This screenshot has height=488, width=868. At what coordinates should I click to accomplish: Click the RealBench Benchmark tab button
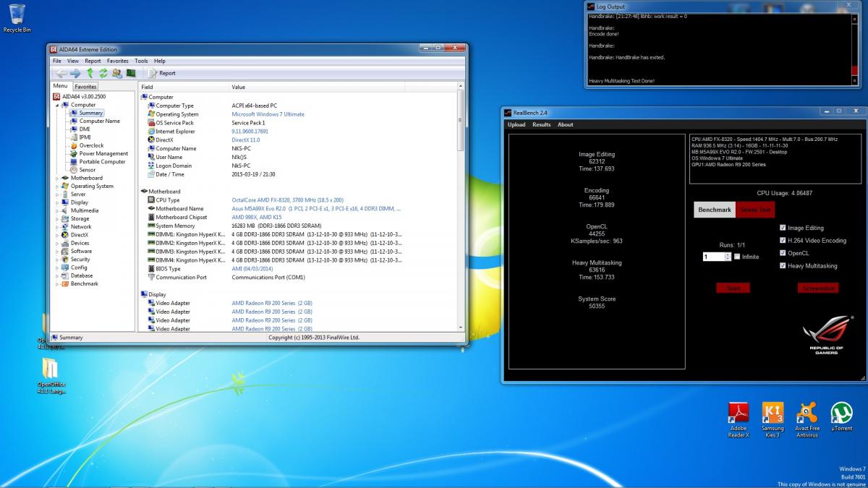pos(714,210)
